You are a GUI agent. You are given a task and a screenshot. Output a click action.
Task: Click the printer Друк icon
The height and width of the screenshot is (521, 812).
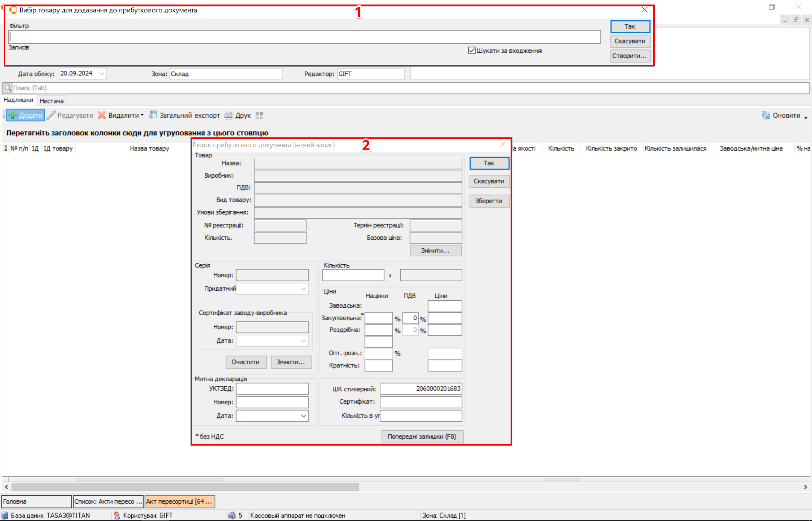click(228, 115)
